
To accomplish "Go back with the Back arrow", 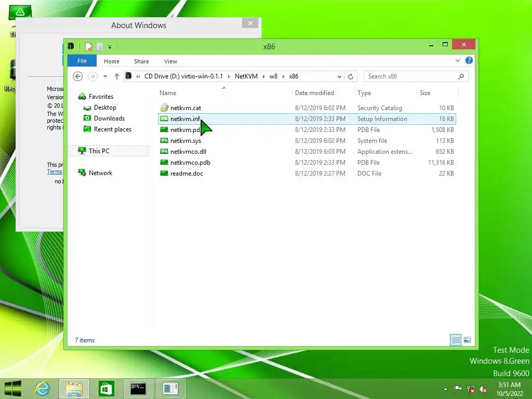I will coord(78,76).
